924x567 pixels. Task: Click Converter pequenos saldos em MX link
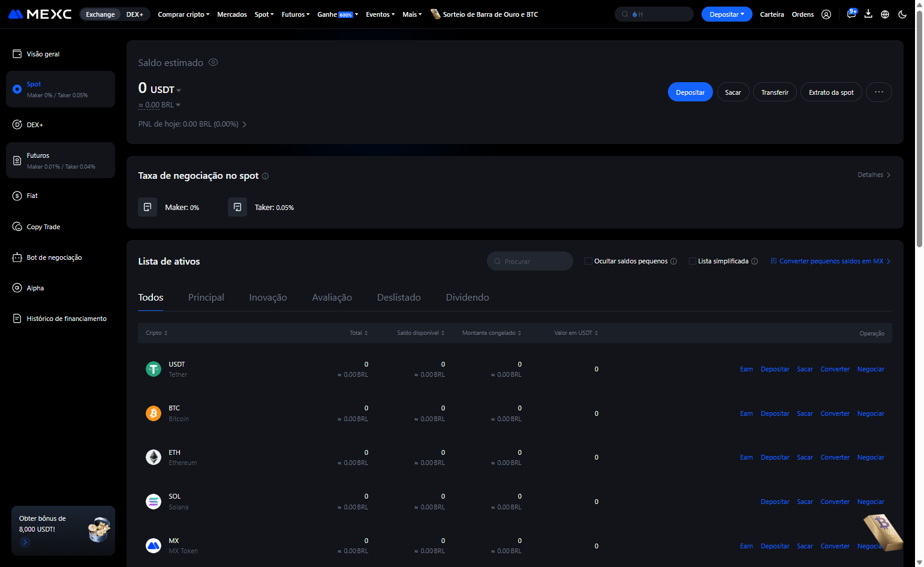[x=830, y=262]
